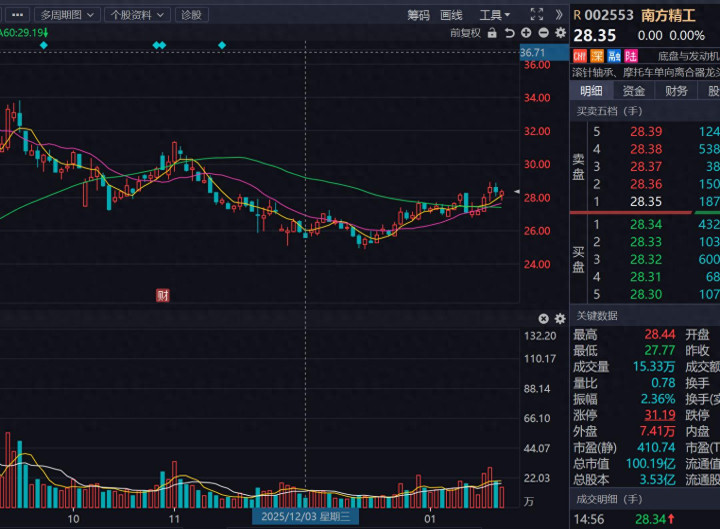This screenshot has width=720, height=529.
Task: Click the 2025/12/03 date marker on timeline
Action: (303, 518)
